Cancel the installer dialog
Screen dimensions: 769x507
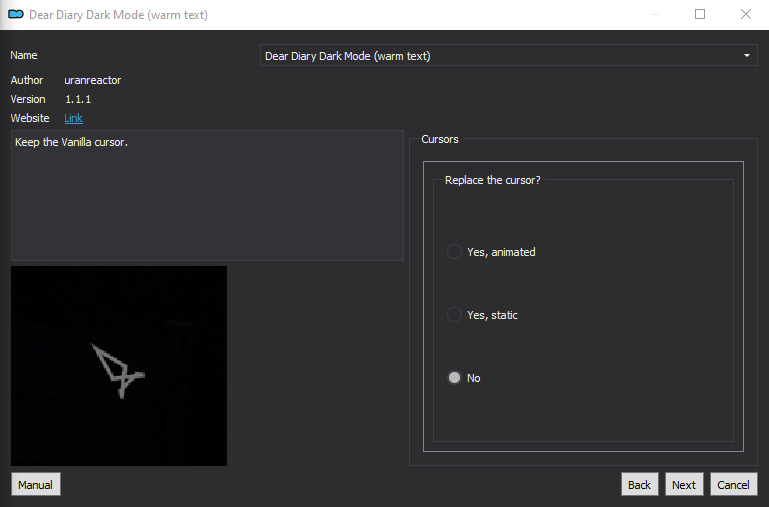tap(734, 484)
